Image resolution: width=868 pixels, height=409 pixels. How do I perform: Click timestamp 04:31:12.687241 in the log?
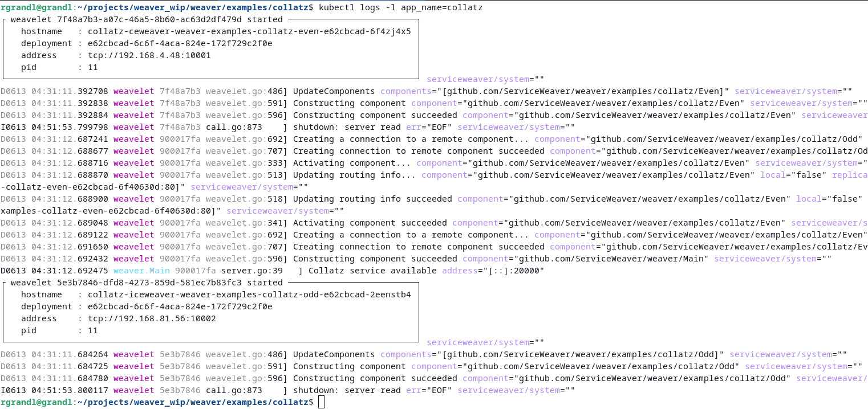(70, 139)
